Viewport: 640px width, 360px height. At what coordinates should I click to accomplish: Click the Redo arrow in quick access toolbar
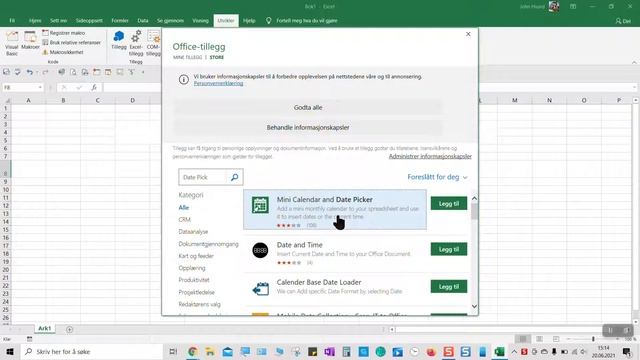pyautogui.click(x=45, y=72)
